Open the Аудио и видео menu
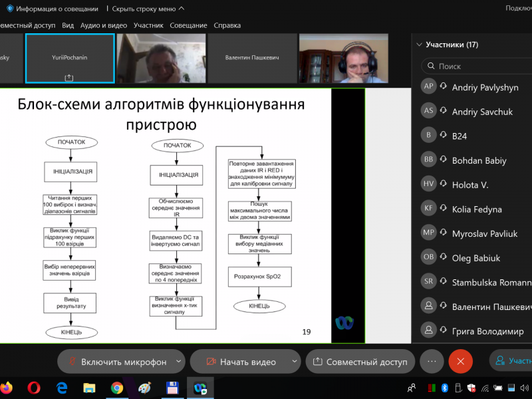This screenshot has width=532, height=399. (103, 25)
